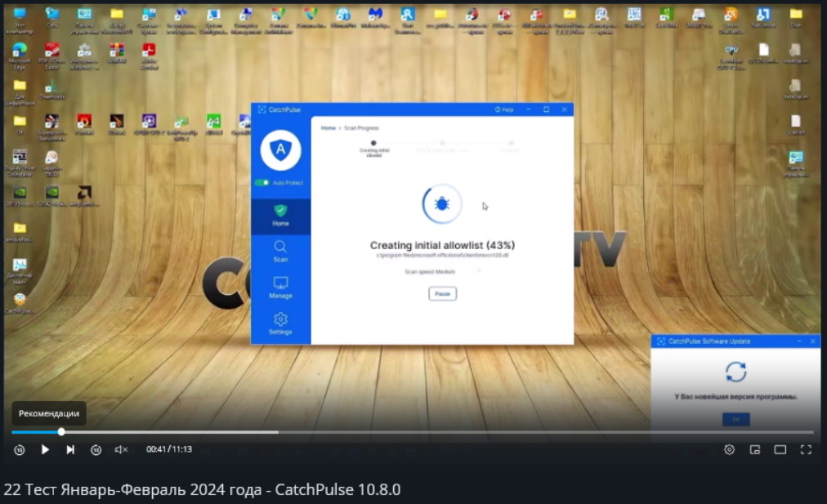Click the 00:41 / 11:13 time display
827x504 pixels.
pyautogui.click(x=169, y=449)
